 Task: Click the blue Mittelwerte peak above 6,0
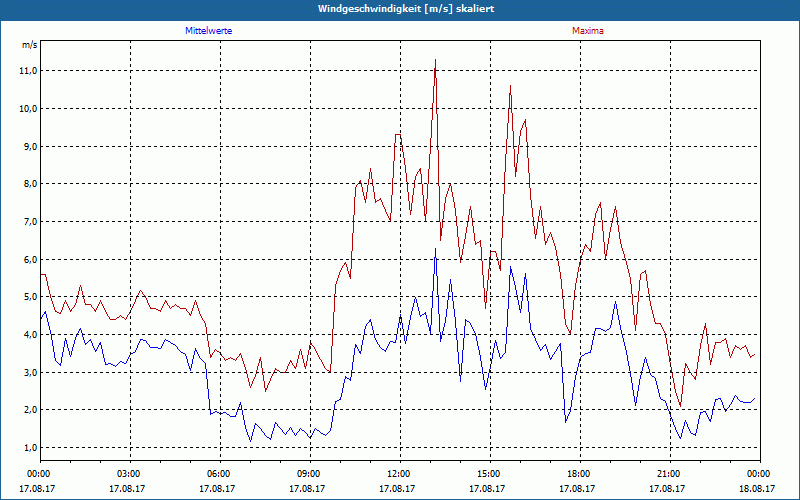[435, 248]
